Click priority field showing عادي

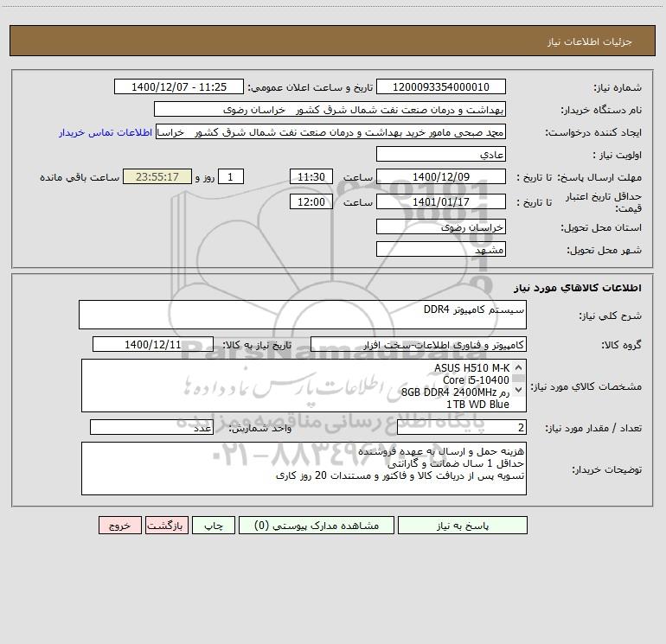coord(441,154)
